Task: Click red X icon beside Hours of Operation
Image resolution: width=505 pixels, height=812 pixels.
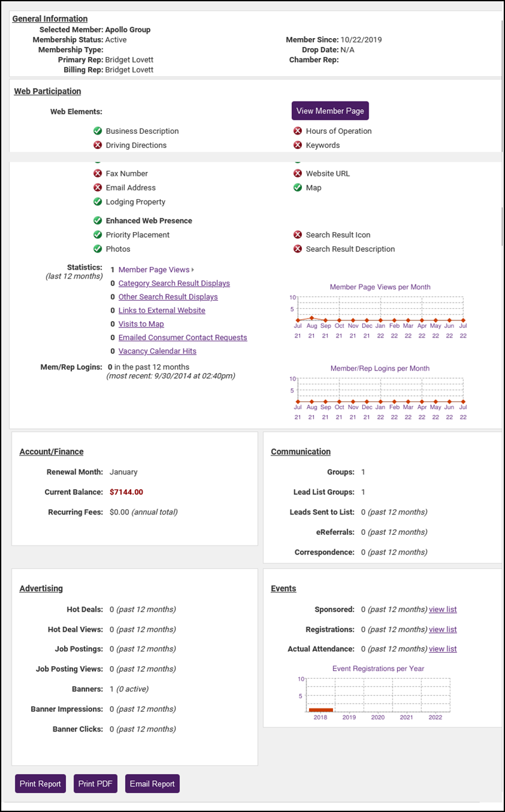Action: point(298,131)
